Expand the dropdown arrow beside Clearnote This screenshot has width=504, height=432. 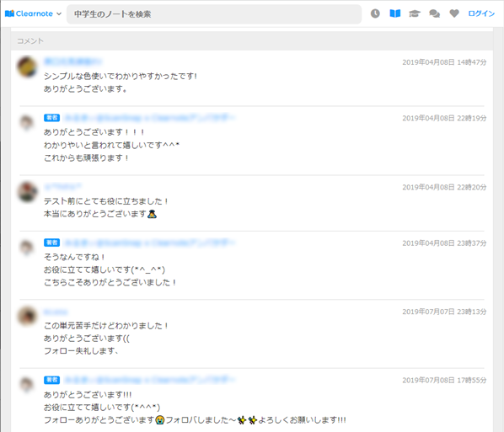point(59,13)
